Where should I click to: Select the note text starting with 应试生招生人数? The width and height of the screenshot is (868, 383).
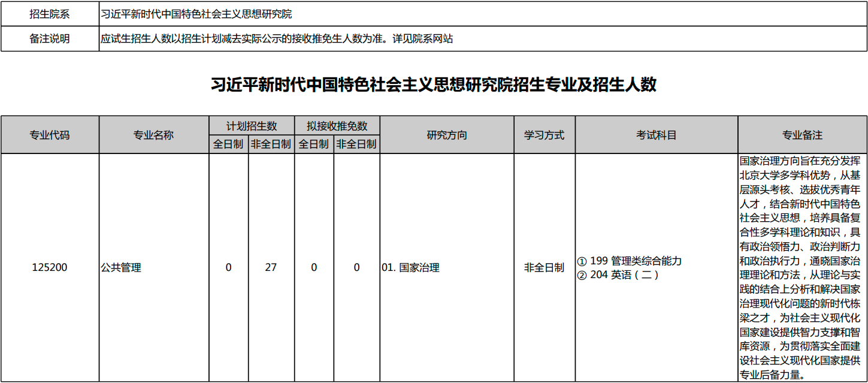[x=277, y=39]
